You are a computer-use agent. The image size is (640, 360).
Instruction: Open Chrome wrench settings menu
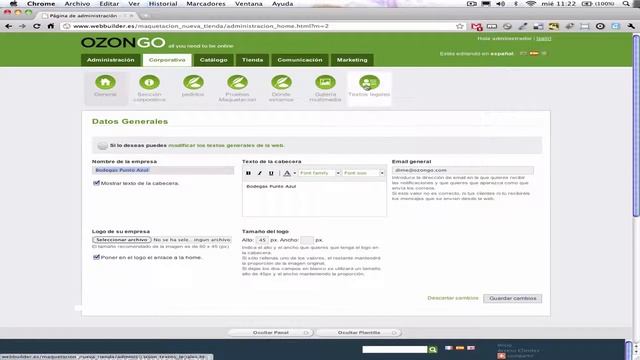[631, 26]
